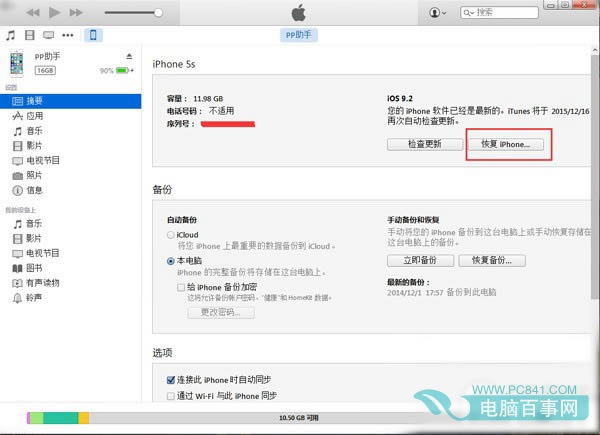Viewport: 600px width, 435px height.
Task: Open the TV shows icon in toolbar
Action: click(x=49, y=35)
